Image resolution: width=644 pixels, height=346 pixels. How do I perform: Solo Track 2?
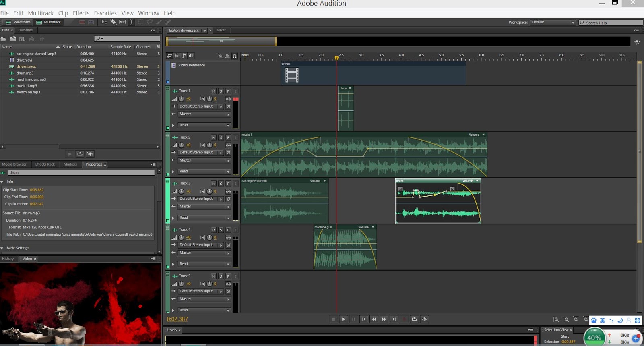(x=221, y=137)
